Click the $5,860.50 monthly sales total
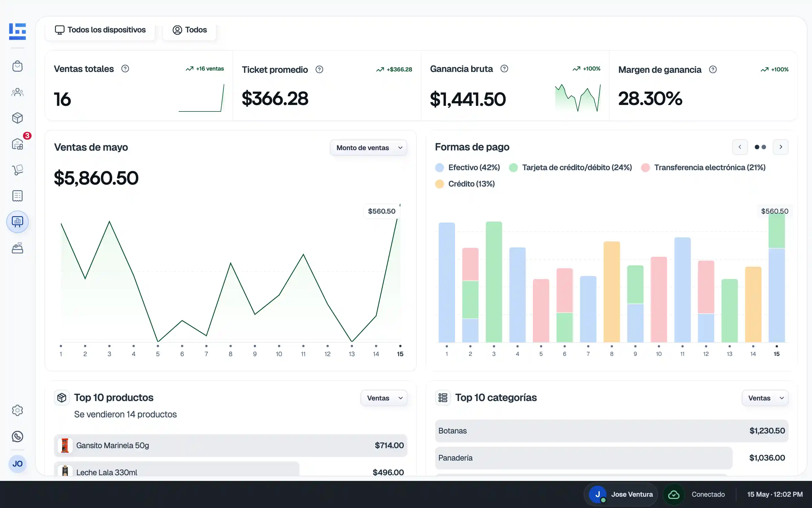This screenshot has height=508, width=812. pos(96,178)
